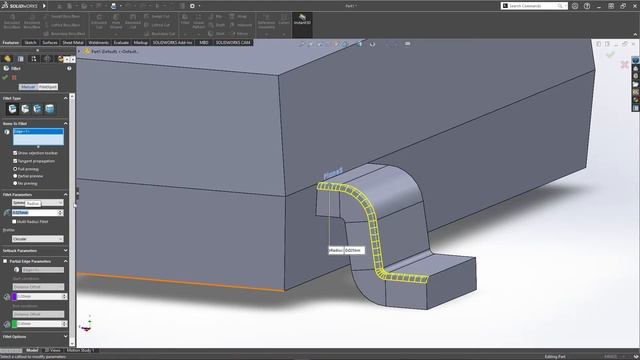640x360 pixels.
Task: Open the Circular profile dropdown
Action: 38,239
